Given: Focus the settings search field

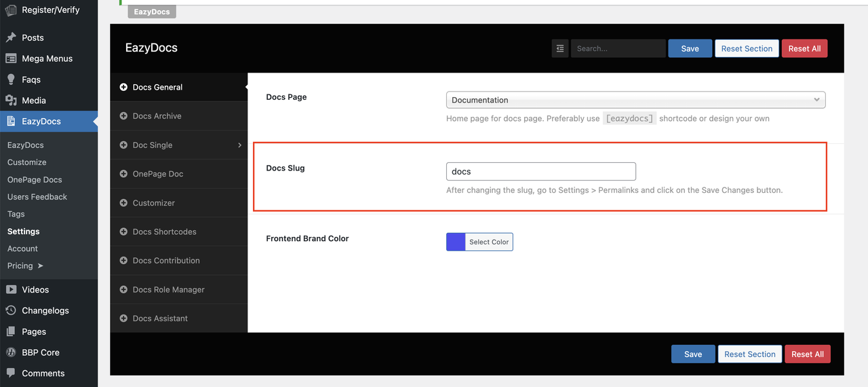Looking at the screenshot, I should click(x=618, y=48).
